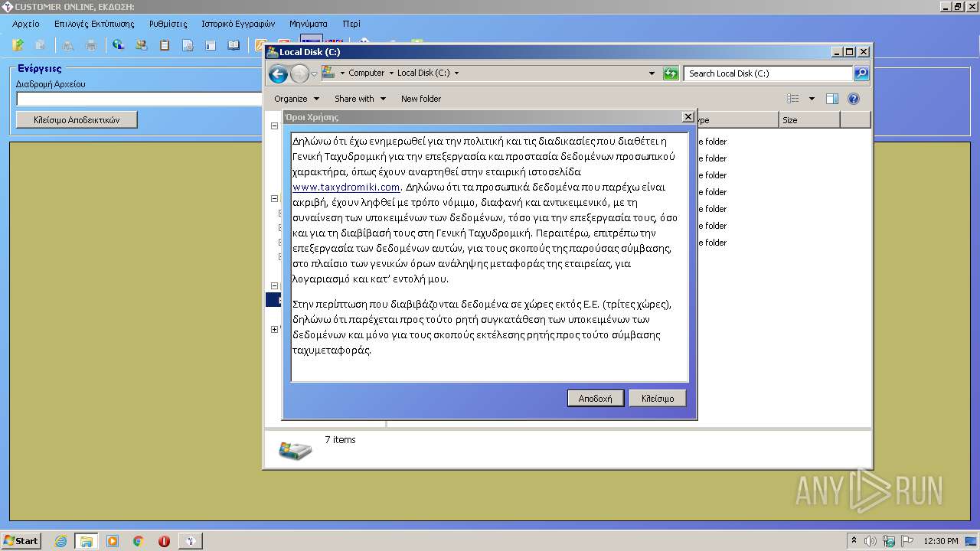Click the forward arrow in Explorer window
This screenshot has height=551, width=980.
pos(299,73)
